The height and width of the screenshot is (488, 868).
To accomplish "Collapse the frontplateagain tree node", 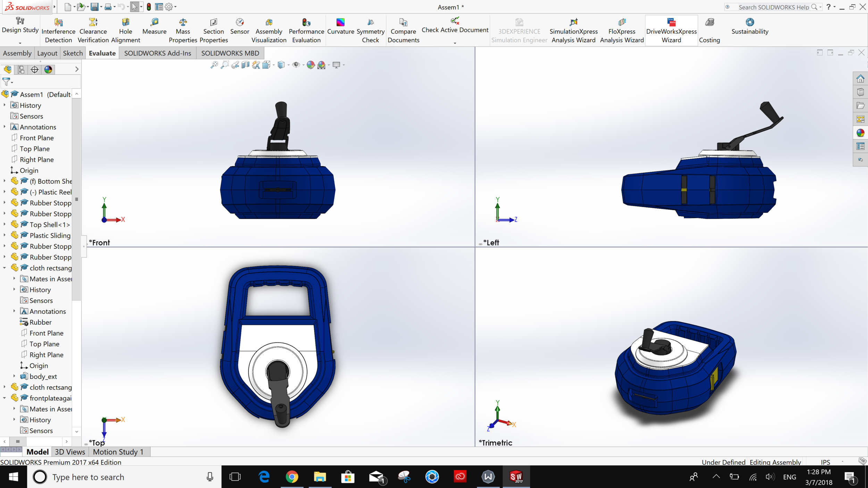I will tap(5, 398).
